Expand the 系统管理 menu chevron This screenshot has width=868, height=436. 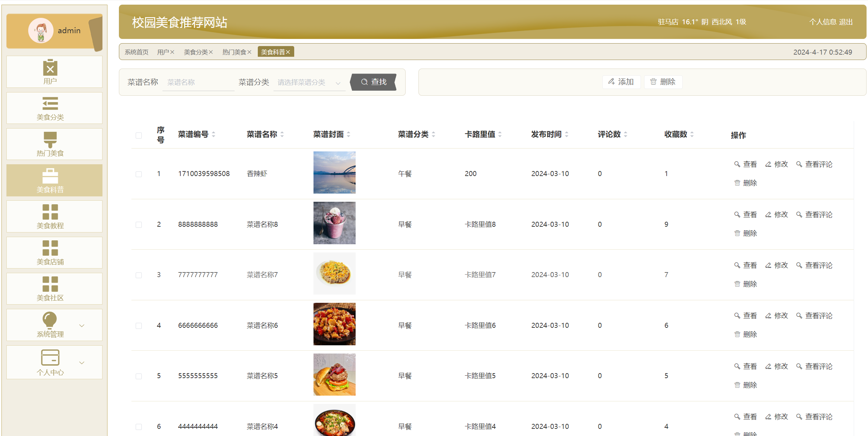click(82, 325)
